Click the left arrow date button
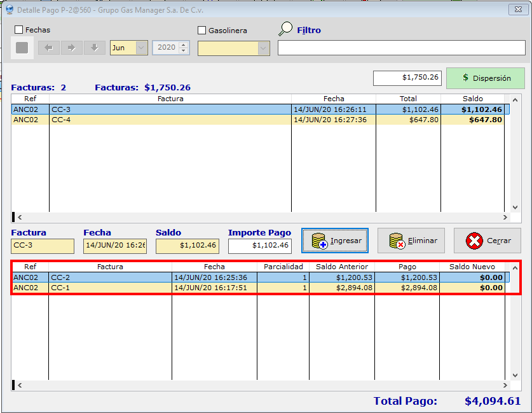532x413 pixels. click(x=49, y=48)
